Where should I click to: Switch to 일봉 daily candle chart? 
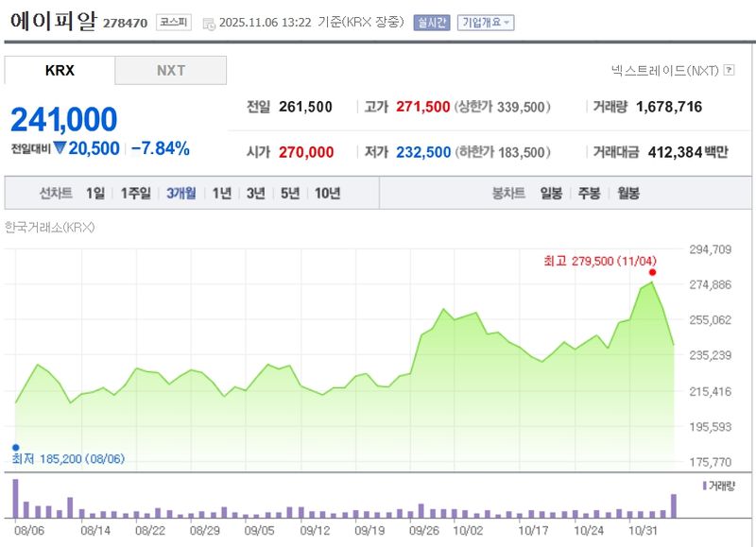(551, 193)
